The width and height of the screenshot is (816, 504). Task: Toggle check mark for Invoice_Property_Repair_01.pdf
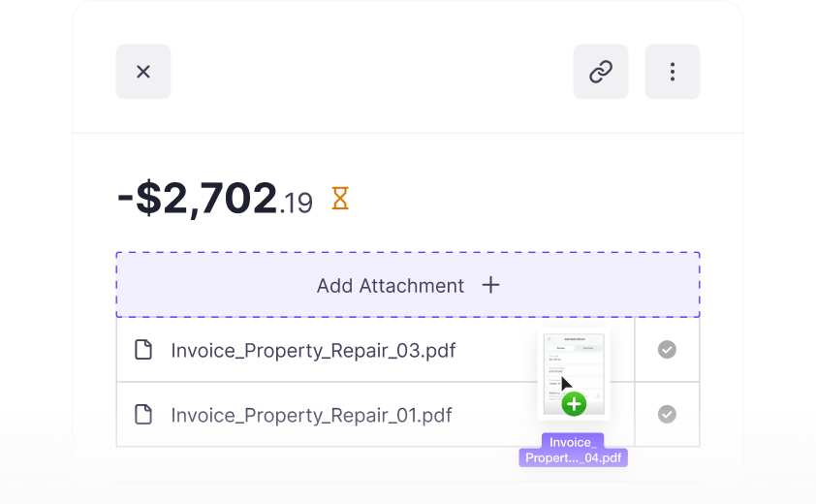tap(667, 414)
